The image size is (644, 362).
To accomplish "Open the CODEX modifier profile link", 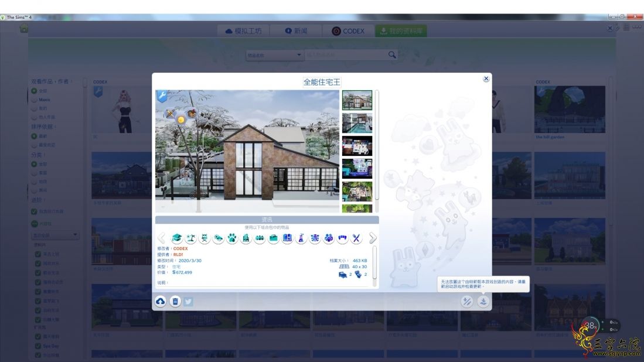I will click(x=180, y=248).
